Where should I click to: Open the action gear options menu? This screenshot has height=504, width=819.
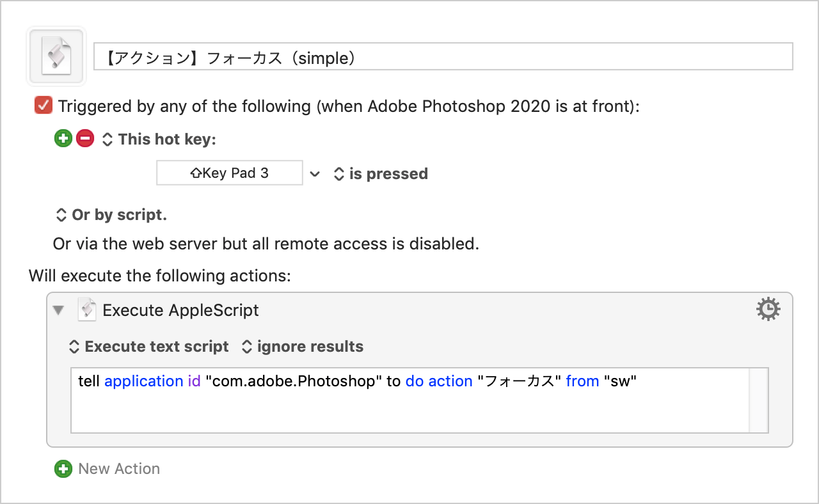[768, 310]
